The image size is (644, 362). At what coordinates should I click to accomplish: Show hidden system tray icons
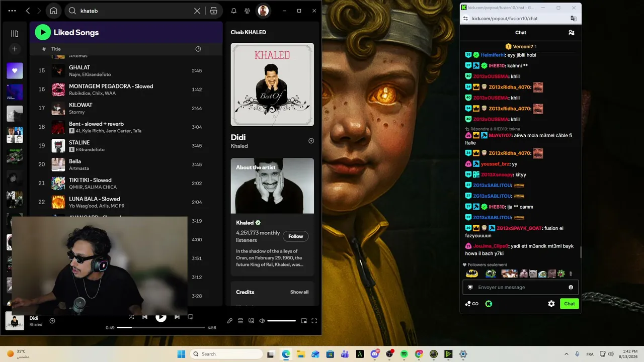(x=567, y=354)
